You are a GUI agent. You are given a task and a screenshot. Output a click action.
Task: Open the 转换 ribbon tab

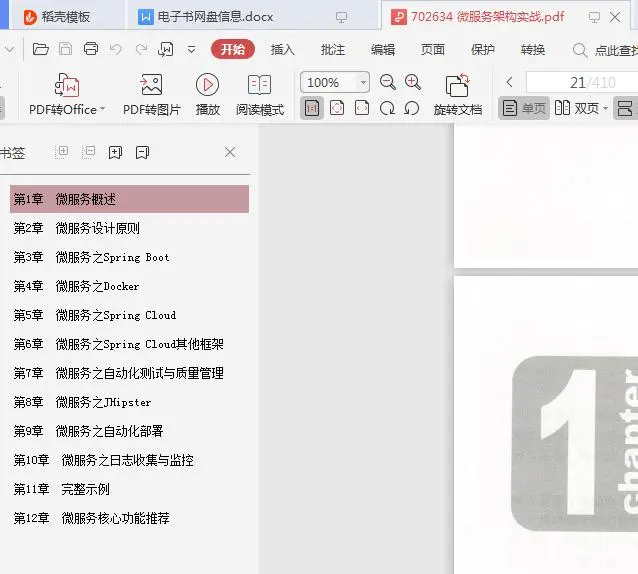(533, 50)
